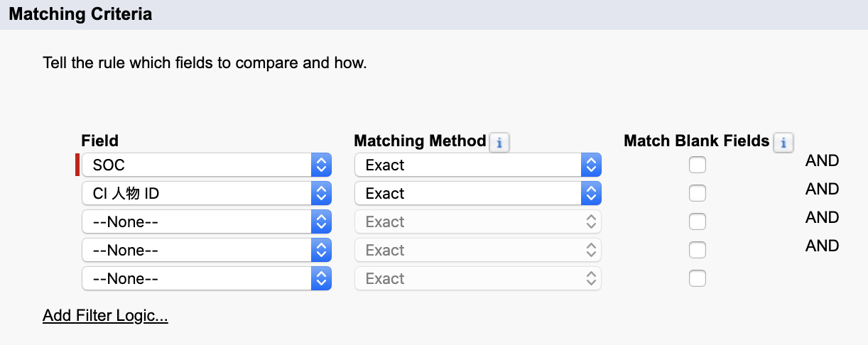Enable Match Blank Fields for SOC row
Image resolution: width=868 pixels, height=345 pixels.
point(698,165)
